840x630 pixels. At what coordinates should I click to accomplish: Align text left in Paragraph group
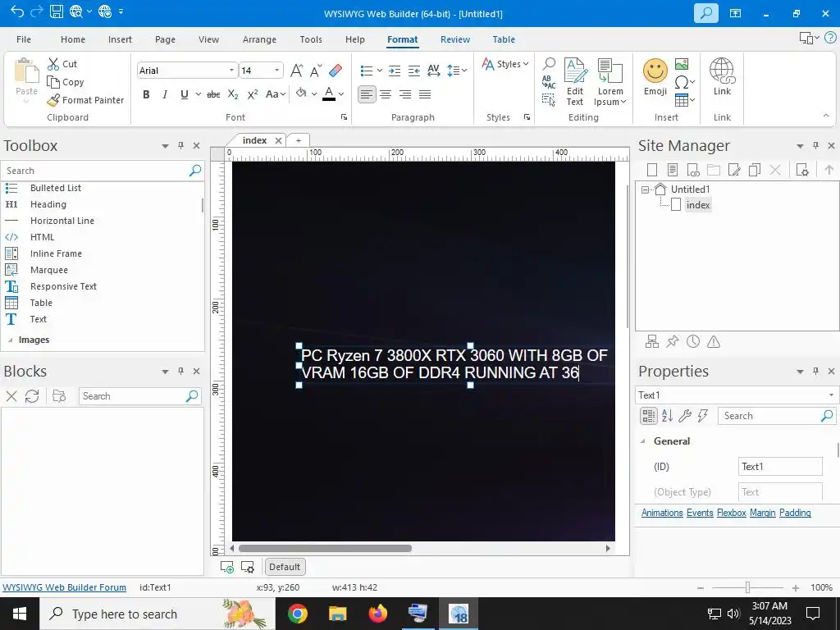(367, 95)
